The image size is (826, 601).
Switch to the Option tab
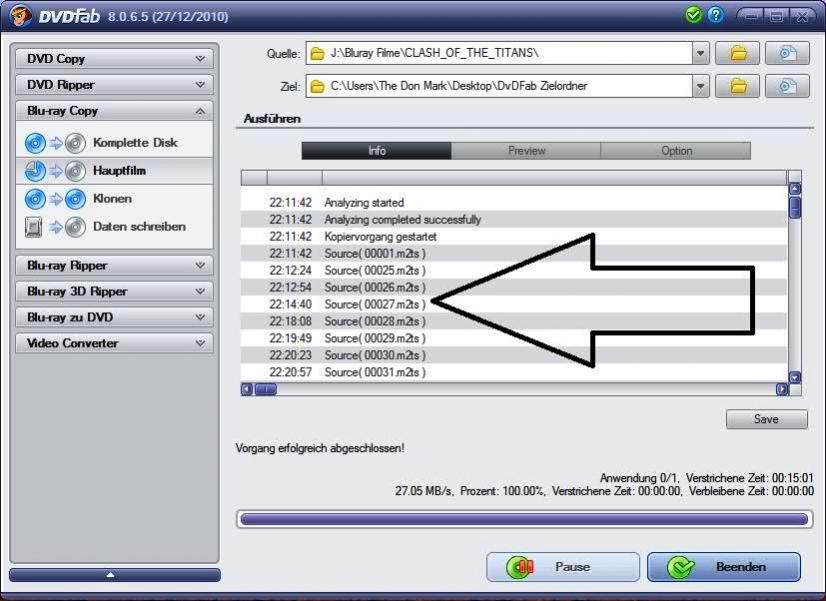point(676,151)
